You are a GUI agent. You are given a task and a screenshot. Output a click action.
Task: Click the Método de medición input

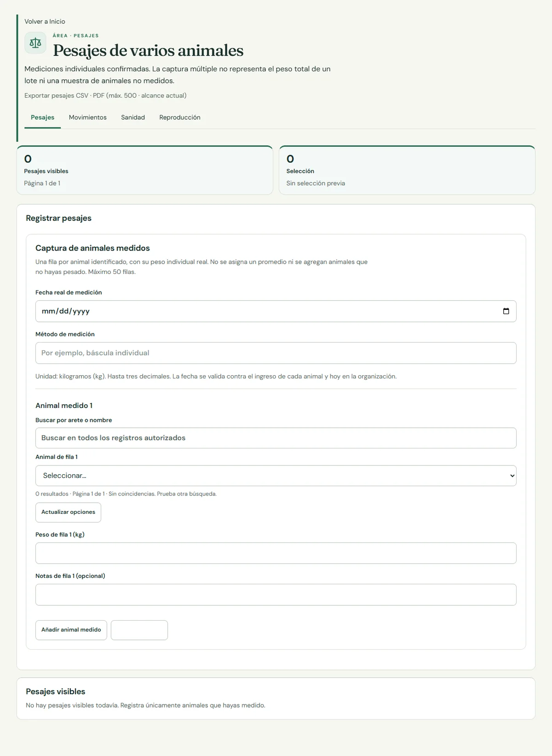[276, 353]
